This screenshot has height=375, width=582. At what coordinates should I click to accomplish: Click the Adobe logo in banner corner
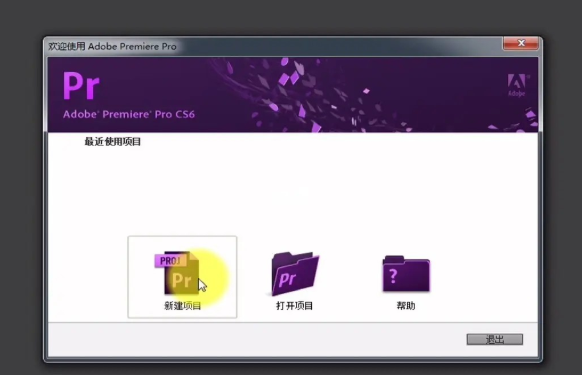coord(517,85)
